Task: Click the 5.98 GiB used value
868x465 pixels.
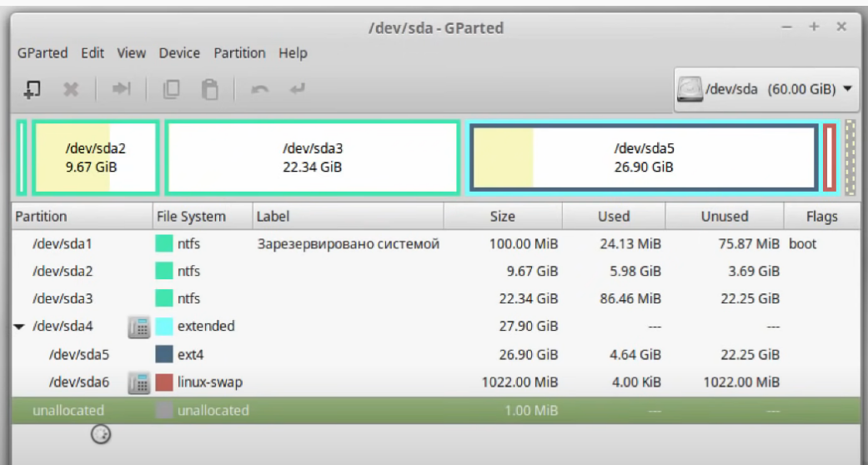Action: tap(635, 272)
